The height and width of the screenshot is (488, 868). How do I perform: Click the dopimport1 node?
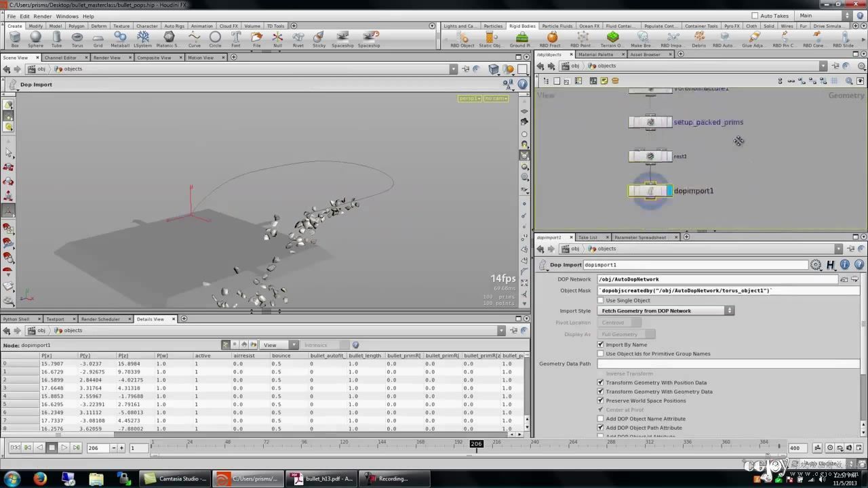point(650,191)
